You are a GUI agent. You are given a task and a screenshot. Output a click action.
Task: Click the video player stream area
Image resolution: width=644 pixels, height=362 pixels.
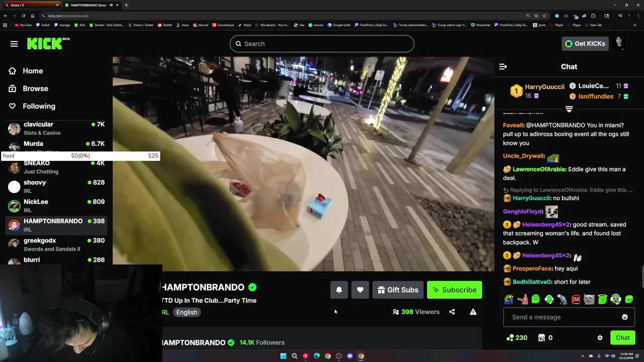click(303, 164)
